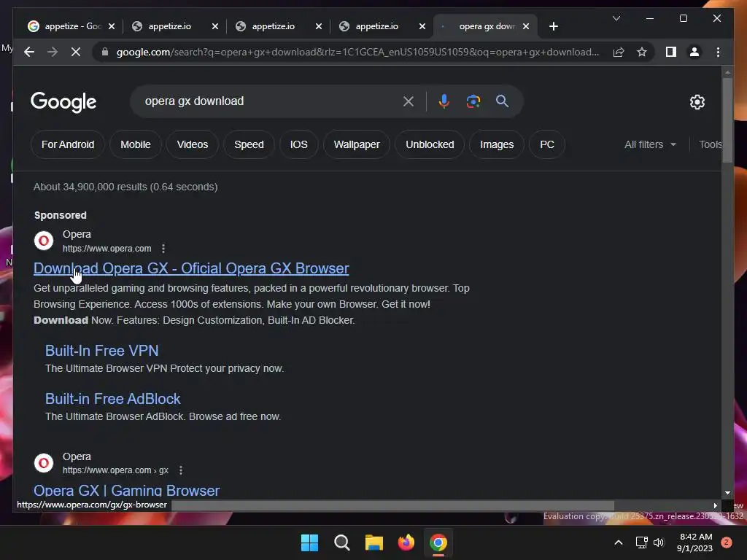Image resolution: width=747 pixels, height=560 pixels.
Task: Select the IOS filter chip
Action: pyautogui.click(x=298, y=144)
